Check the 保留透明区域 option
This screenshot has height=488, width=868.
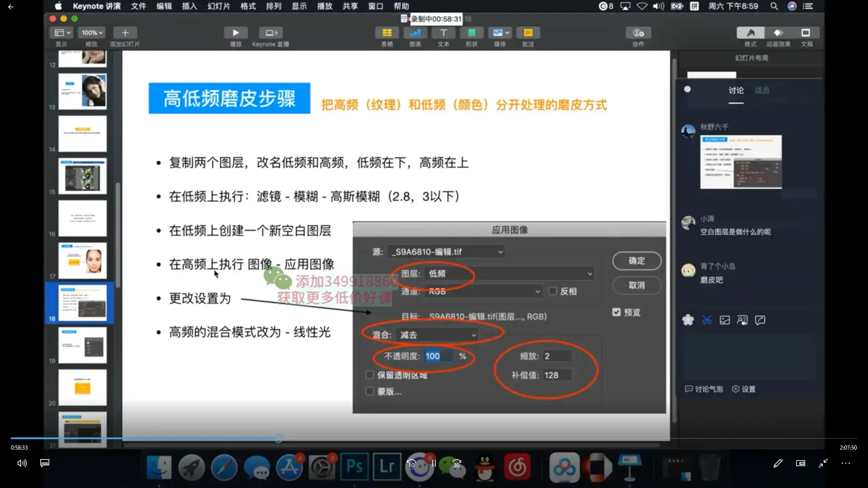[x=369, y=375]
